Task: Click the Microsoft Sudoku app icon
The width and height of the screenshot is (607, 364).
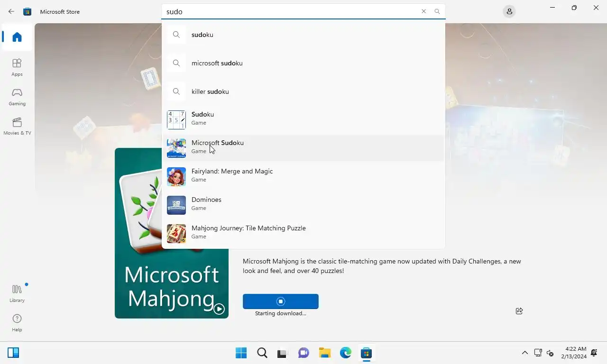Action: [x=176, y=148]
